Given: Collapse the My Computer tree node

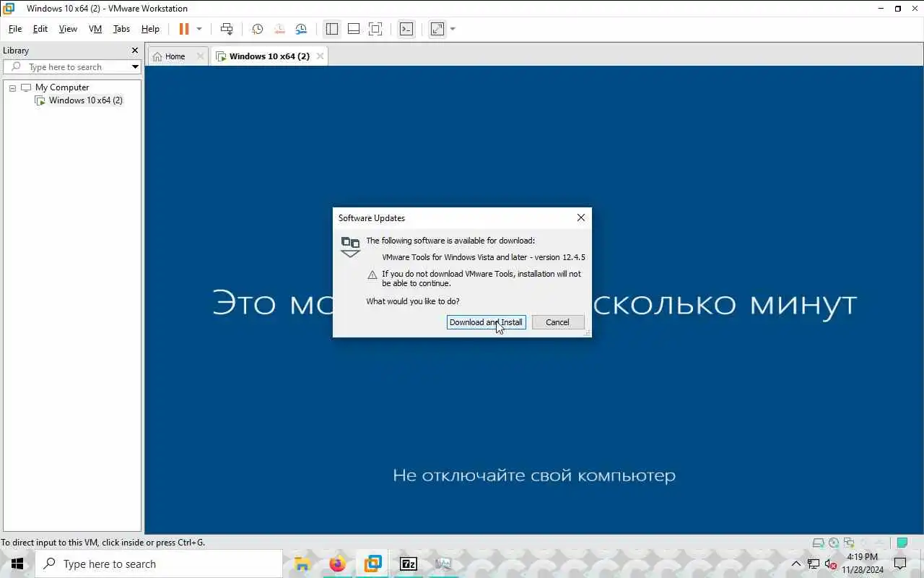Looking at the screenshot, I should click(12, 87).
